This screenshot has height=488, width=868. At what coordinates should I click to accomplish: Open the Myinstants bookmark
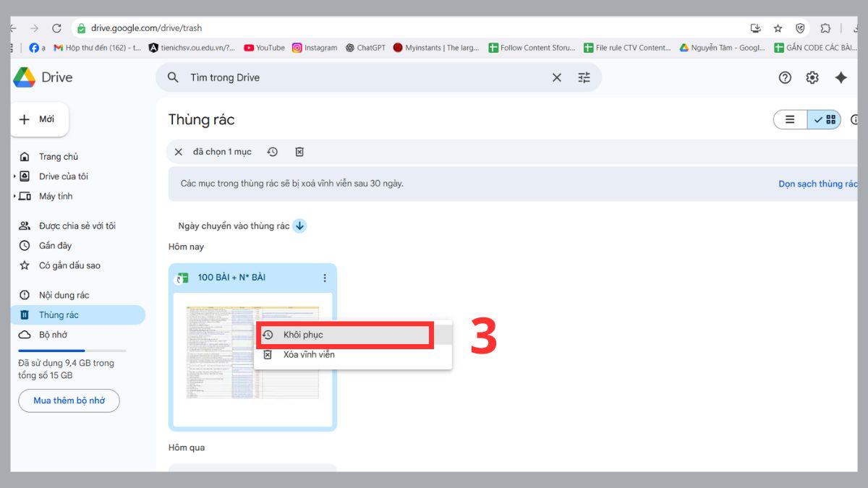point(436,48)
